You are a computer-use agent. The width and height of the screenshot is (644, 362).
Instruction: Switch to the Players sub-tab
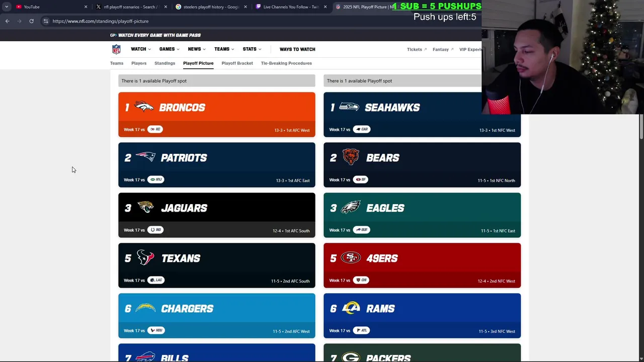[x=139, y=63]
